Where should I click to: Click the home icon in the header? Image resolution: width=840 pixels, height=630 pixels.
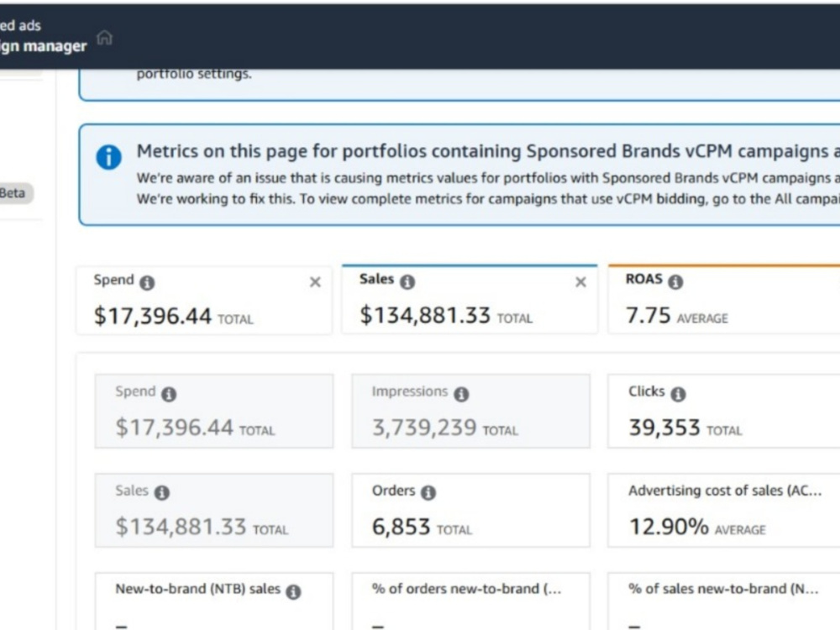click(x=104, y=38)
